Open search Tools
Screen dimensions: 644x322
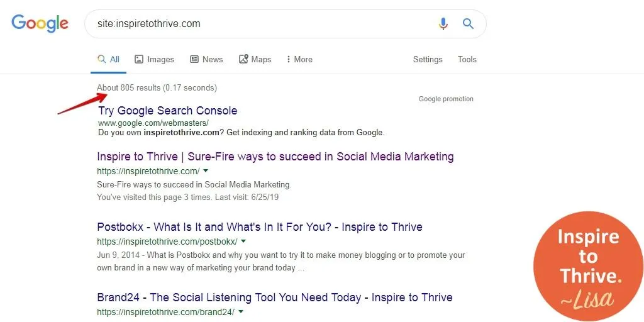[467, 60]
